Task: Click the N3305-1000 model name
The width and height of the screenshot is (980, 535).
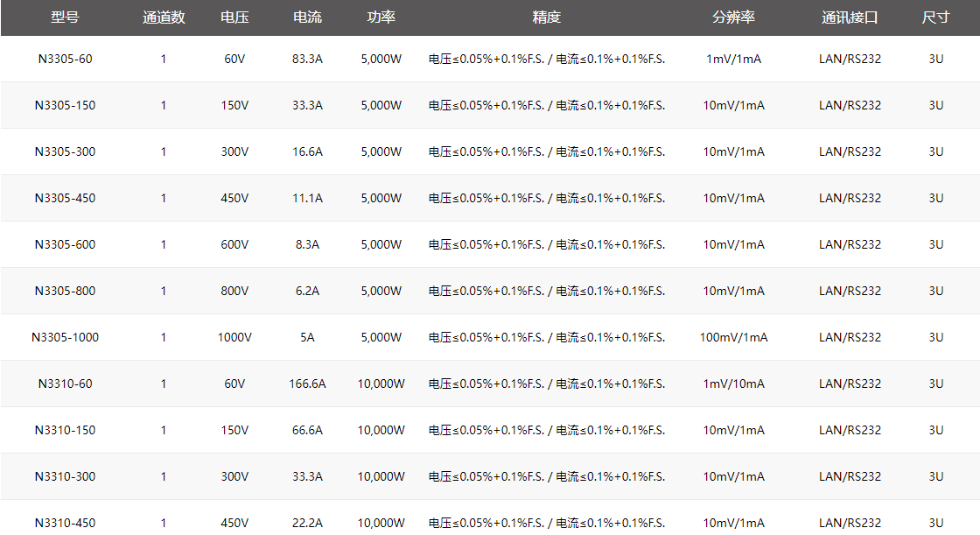Action: [x=65, y=337]
